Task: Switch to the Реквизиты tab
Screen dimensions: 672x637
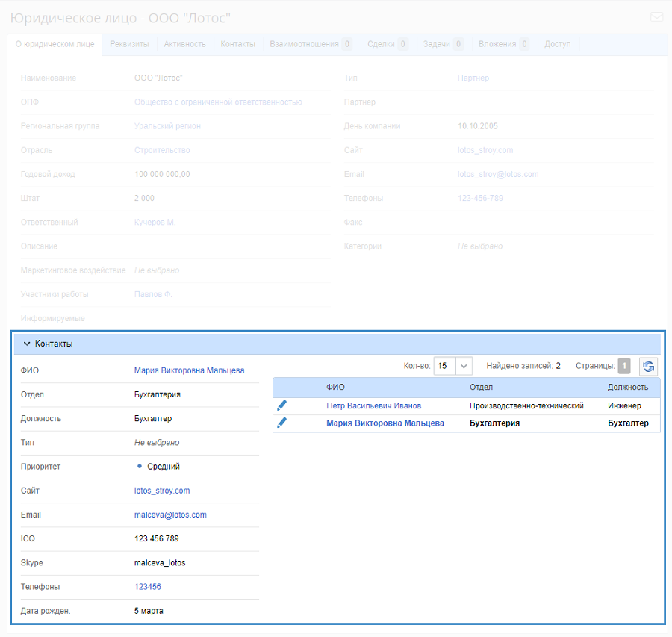Action: [x=129, y=44]
